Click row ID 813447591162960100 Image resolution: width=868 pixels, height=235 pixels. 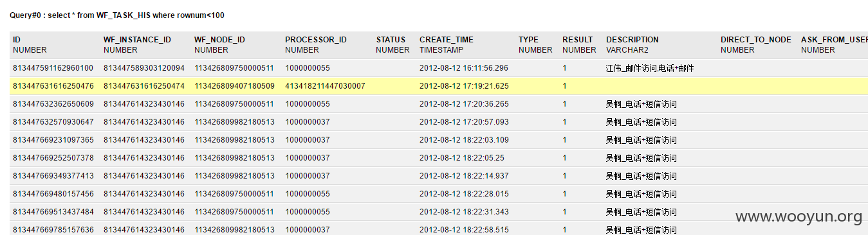(x=53, y=68)
